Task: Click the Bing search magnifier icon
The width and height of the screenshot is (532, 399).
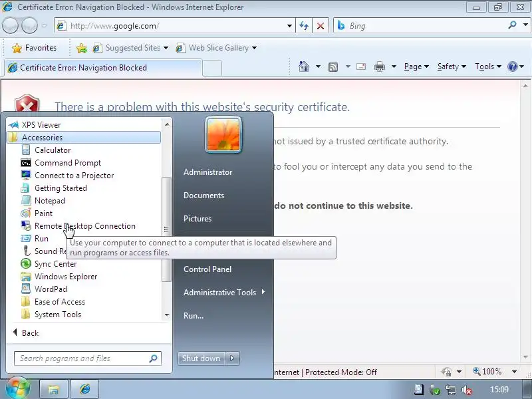Action: pyautogui.click(x=512, y=25)
